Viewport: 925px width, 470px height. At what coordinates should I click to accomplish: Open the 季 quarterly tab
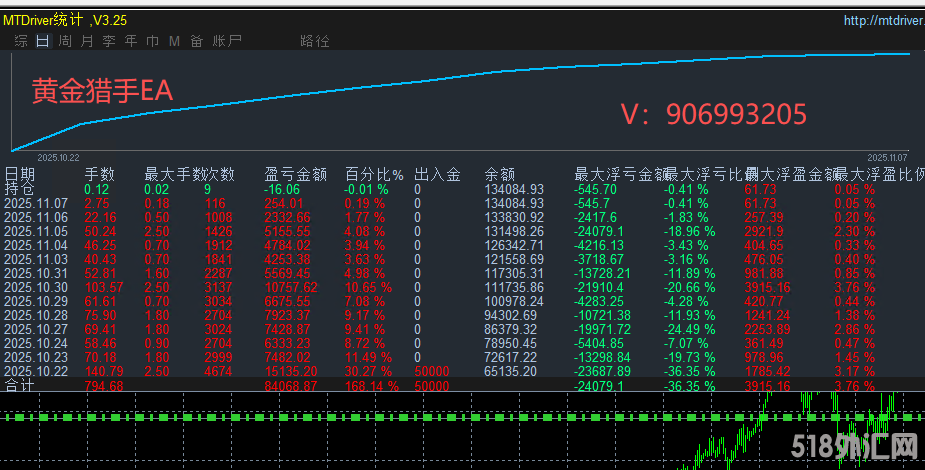pyautogui.click(x=109, y=41)
